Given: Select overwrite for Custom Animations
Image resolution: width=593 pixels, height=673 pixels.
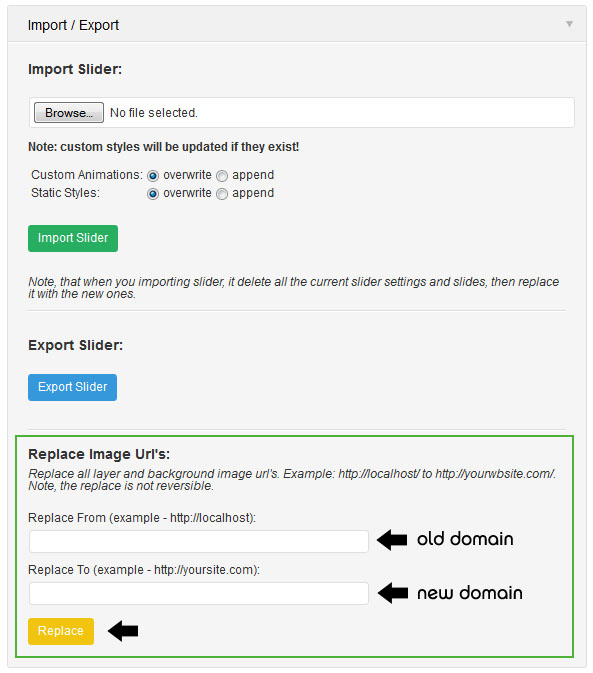Looking at the screenshot, I should click(x=153, y=176).
